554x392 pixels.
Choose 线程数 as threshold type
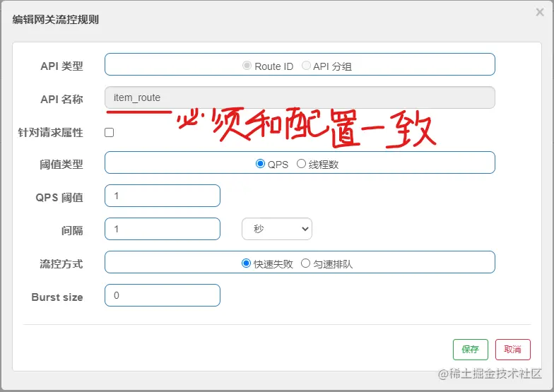click(301, 164)
